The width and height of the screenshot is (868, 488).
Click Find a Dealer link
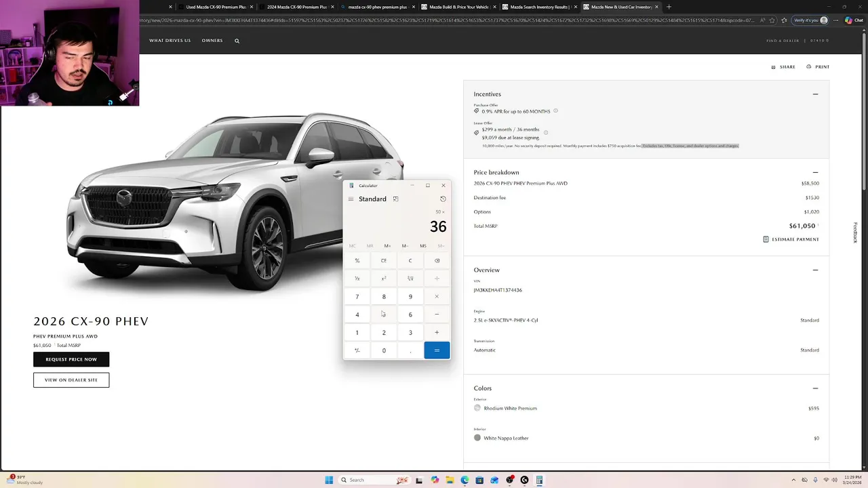pyautogui.click(x=783, y=41)
